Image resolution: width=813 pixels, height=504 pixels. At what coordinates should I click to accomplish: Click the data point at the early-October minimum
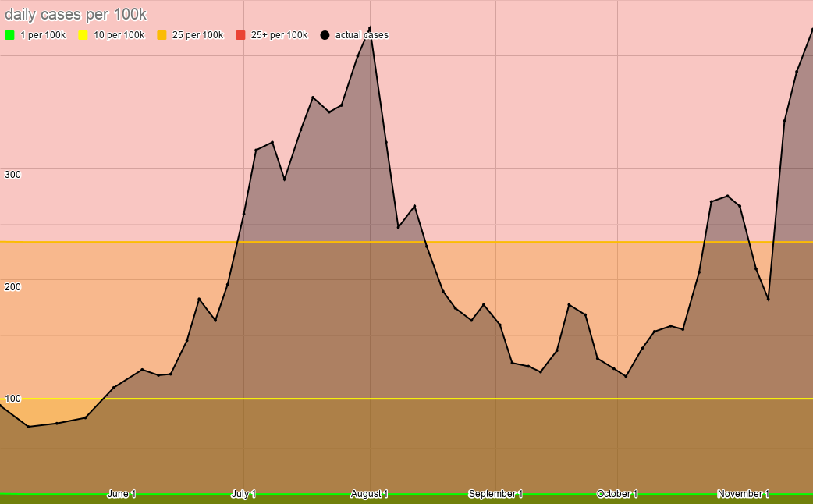click(627, 377)
